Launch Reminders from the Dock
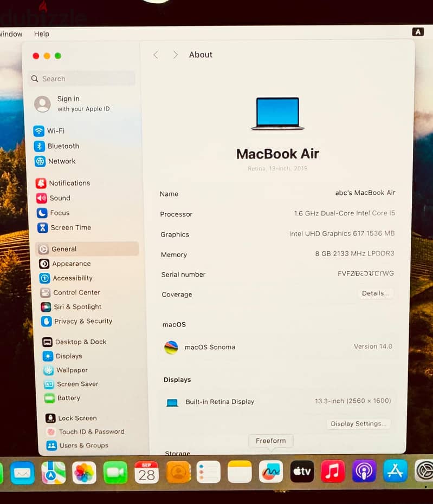This screenshot has height=504, width=433. click(x=209, y=472)
